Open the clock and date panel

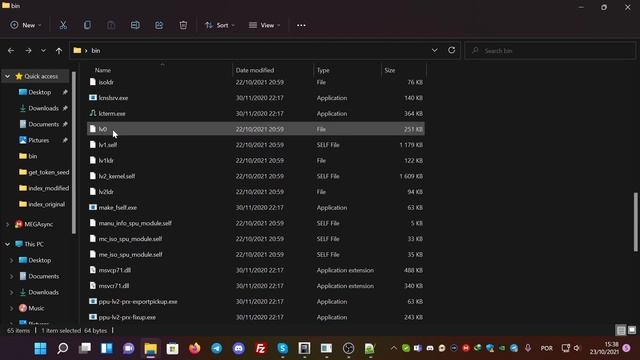[604, 348]
